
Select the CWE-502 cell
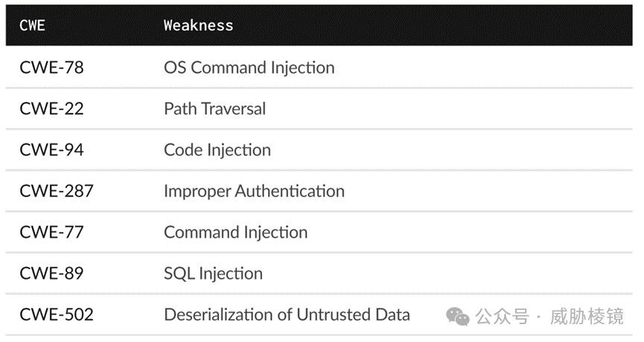click(x=57, y=315)
